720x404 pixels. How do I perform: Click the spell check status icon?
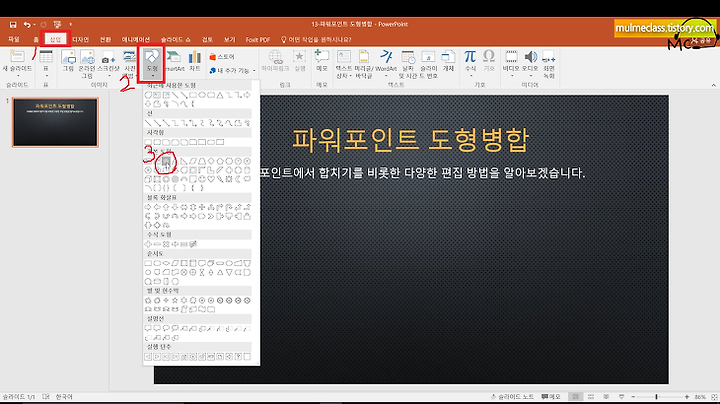point(46,397)
